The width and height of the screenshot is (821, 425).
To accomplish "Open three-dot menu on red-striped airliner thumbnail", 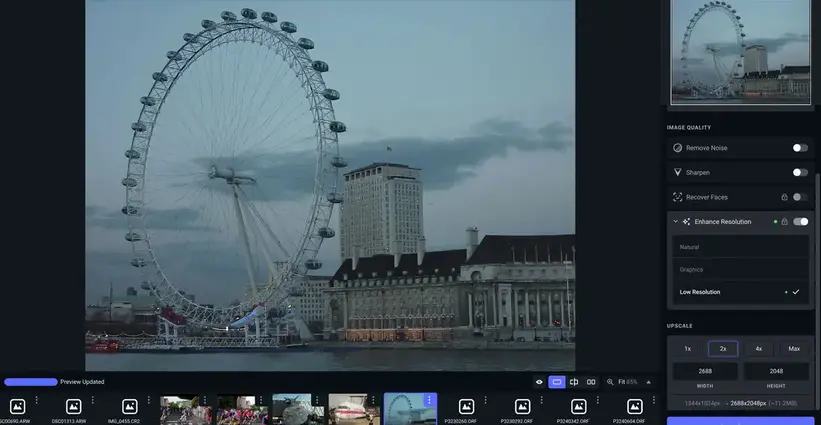I will coord(373,400).
